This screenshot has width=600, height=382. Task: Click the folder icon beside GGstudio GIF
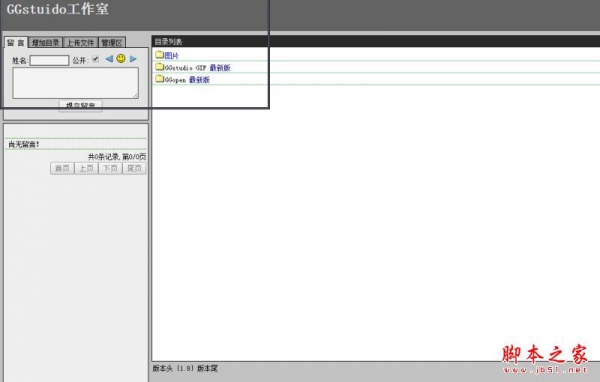tap(160, 67)
